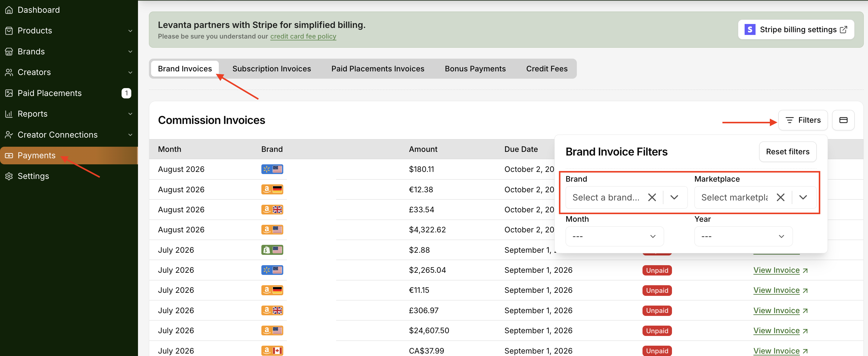868x356 pixels.
Task: Click the Month column header
Action: pyautogui.click(x=170, y=149)
